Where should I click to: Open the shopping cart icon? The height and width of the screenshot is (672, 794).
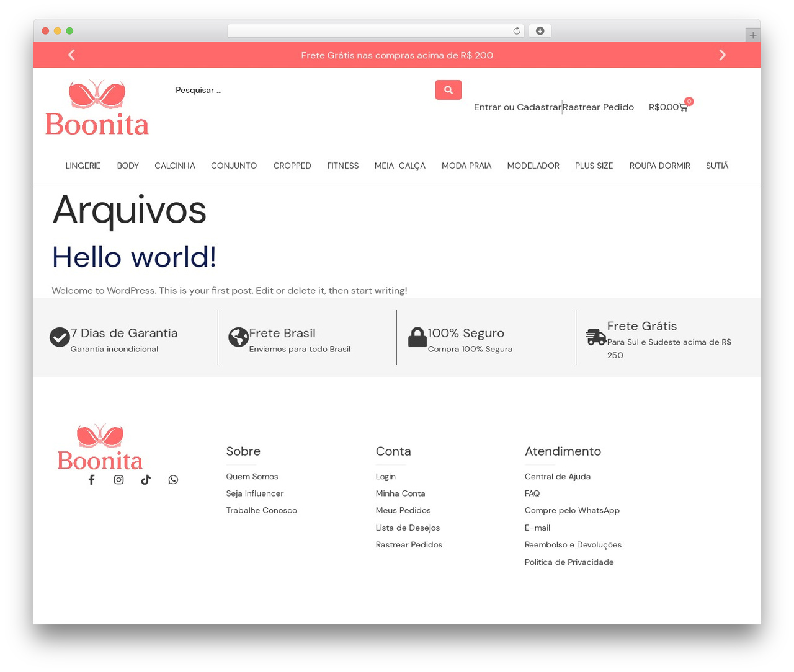(x=684, y=107)
